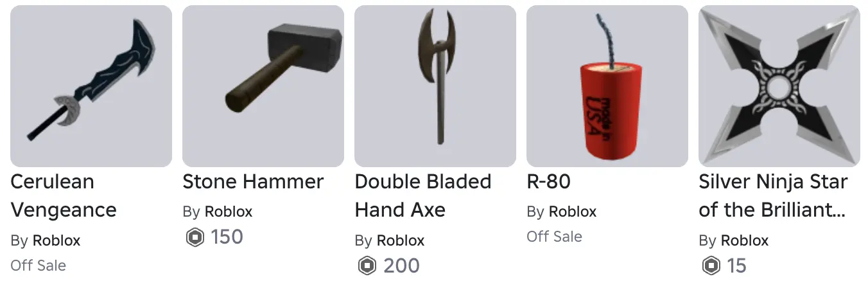Open the R-80 dynamite thumbnail
The image size is (868, 306).
607,86
